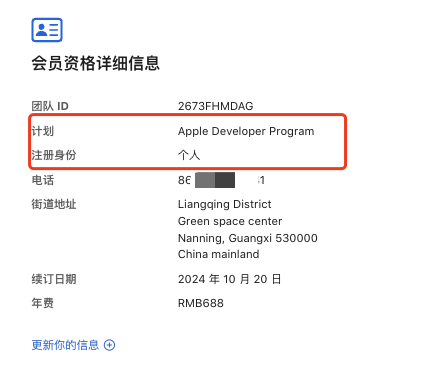Screen dimensions: 431x375
Task: Click the Apple Developer Program text
Action: pyautogui.click(x=246, y=131)
